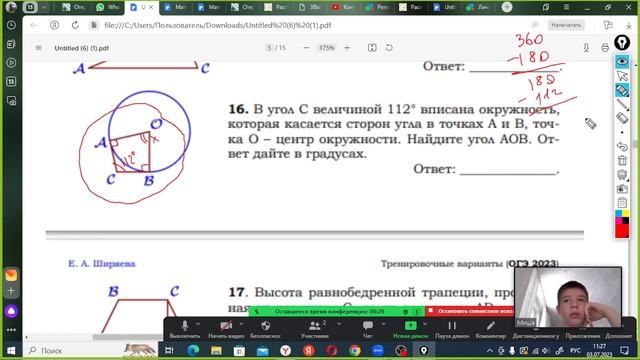Image resolution: width=640 pixels, height=360 pixels.
Task: Show hidden system tray icons chevron
Action: tap(490, 351)
